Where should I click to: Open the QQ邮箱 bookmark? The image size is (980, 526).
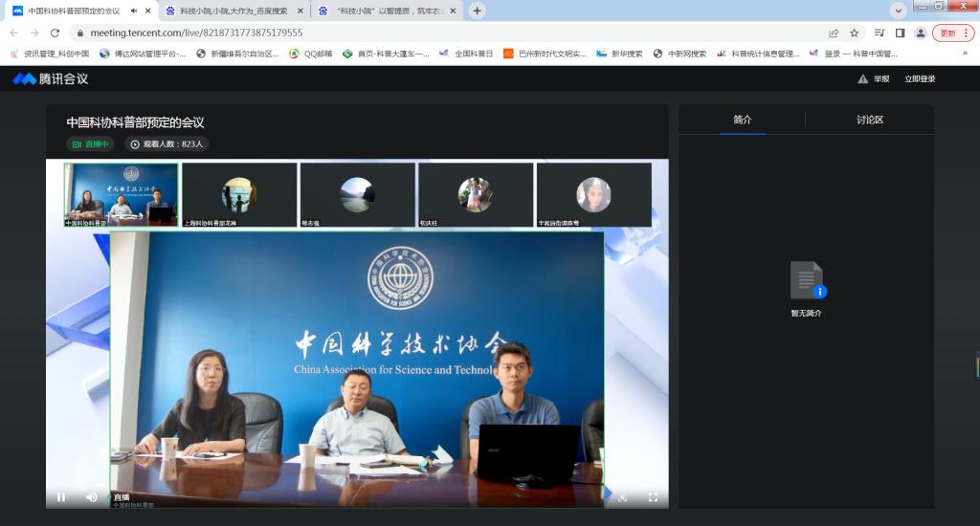tap(311, 54)
